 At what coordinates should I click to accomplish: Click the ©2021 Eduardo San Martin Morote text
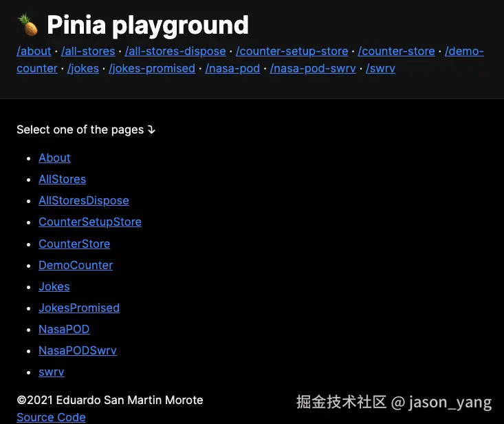(110, 400)
